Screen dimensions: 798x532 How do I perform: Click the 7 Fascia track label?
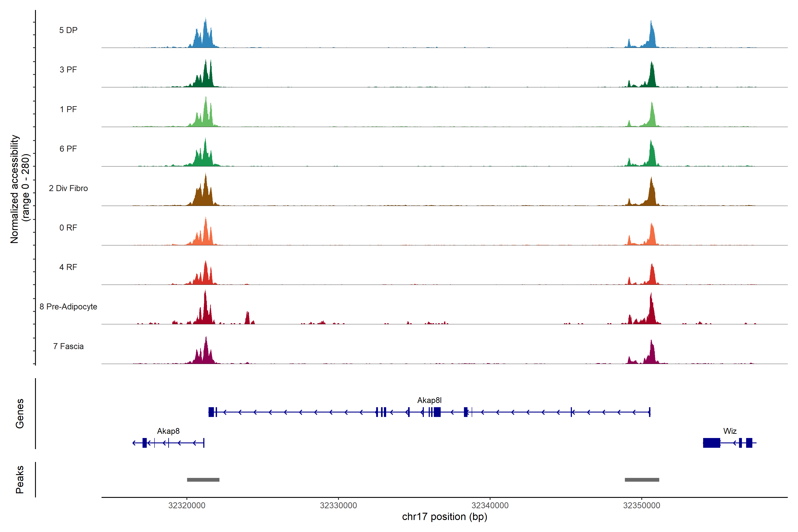click(x=68, y=346)
